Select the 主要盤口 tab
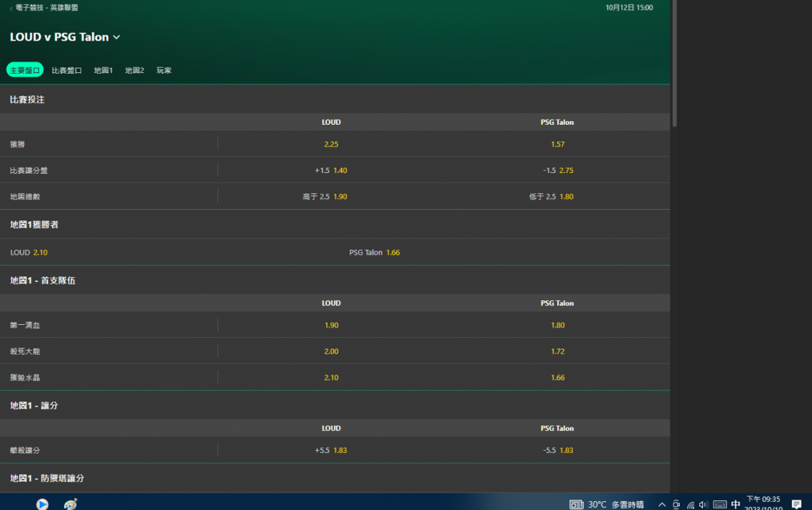812x510 pixels. 25,70
